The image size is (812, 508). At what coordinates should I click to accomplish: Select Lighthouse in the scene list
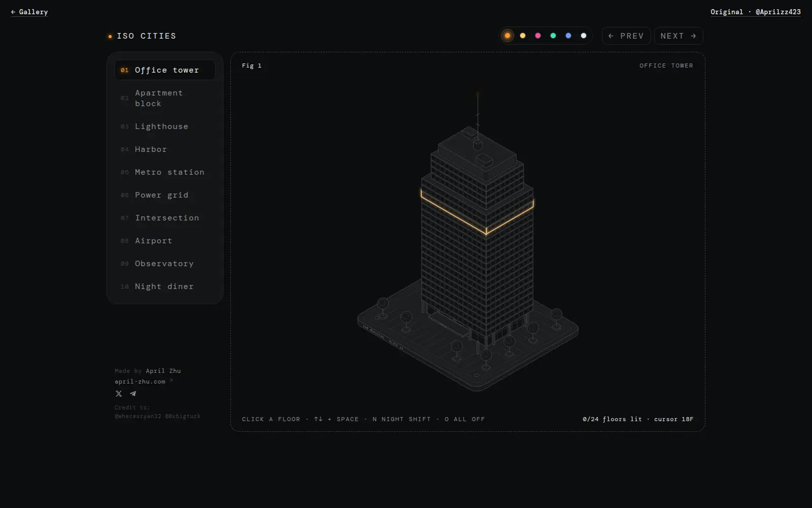[x=165, y=126]
